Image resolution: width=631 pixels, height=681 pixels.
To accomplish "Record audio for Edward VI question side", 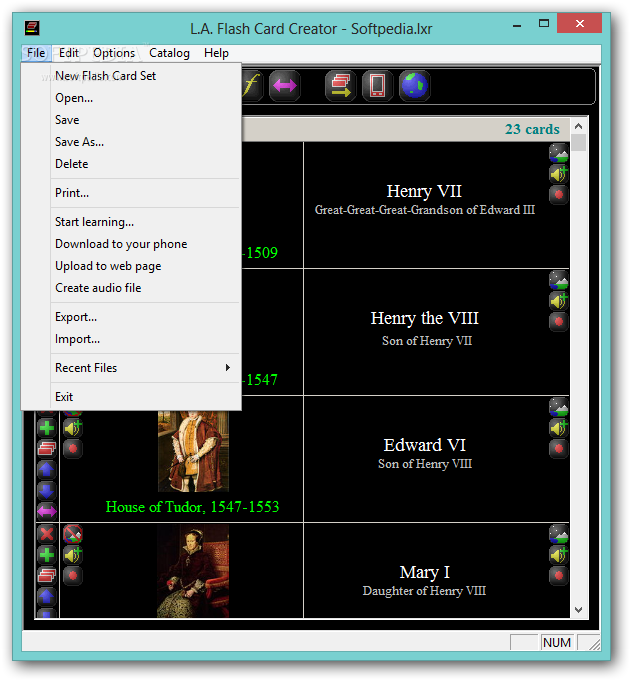I will pos(73,448).
